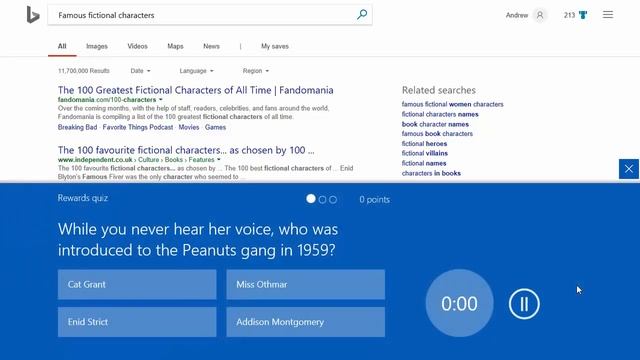Search book character names
This screenshot has width=640, height=360.
(435, 124)
